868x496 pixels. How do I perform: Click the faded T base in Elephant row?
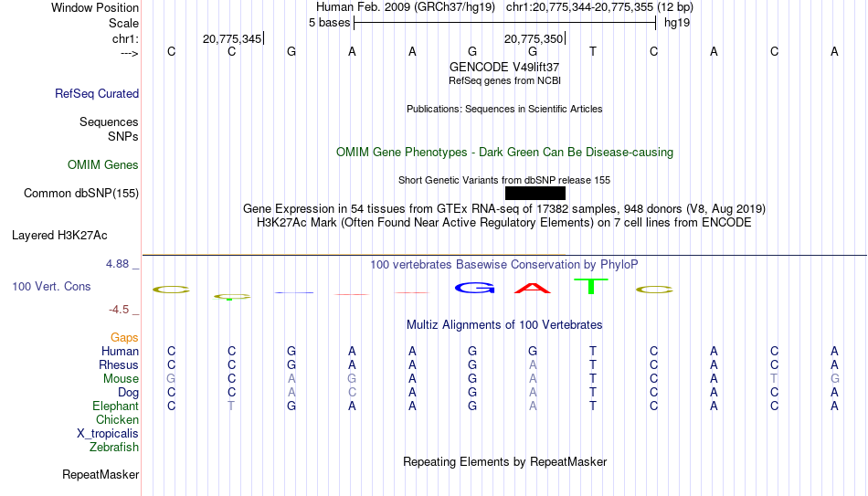coord(231,406)
